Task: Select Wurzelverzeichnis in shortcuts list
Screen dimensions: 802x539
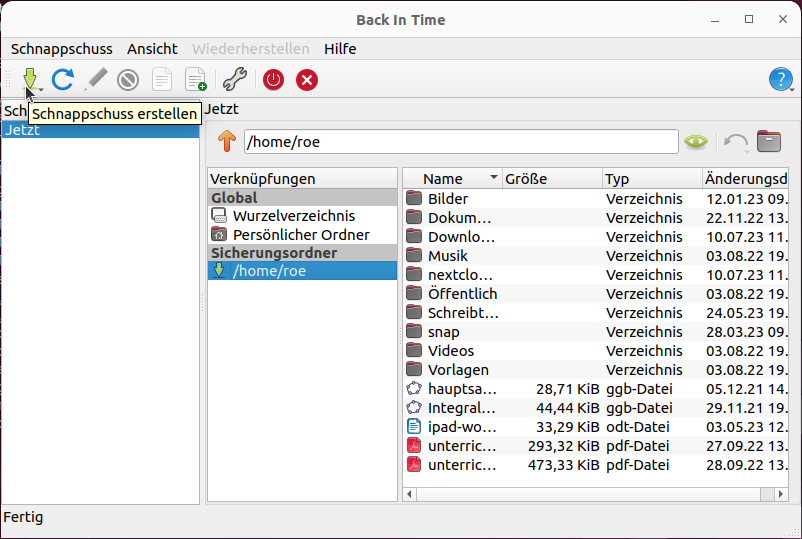Action: 293,216
